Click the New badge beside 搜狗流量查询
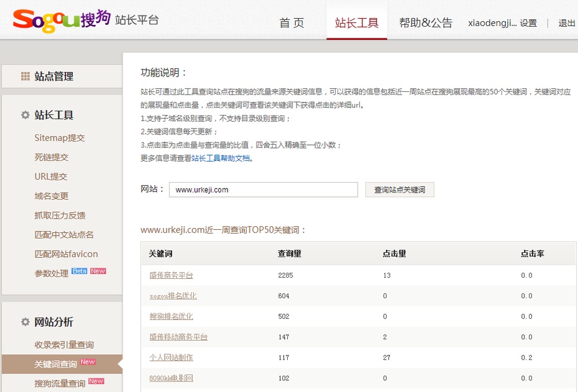Image resolution: width=578 pixels, height=392 pixels. (95, 381)
